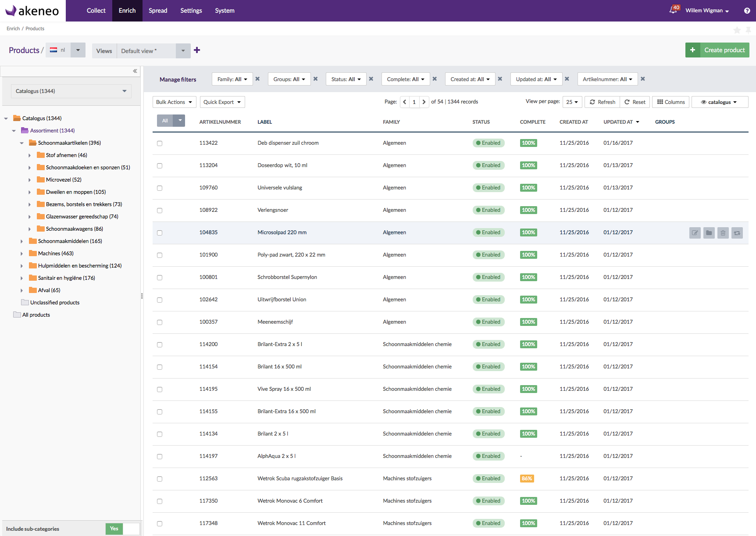Screen dimensions: 756x536
Task: Reset the grid filters
Action: coord(635,102)
